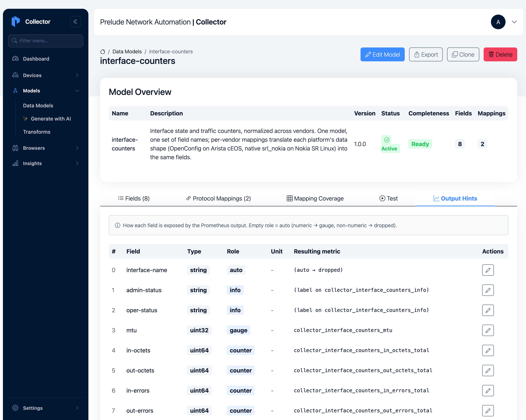Edit the oper-status row hint
Viewport: 526px width, 420px height.
pos(488,310)
